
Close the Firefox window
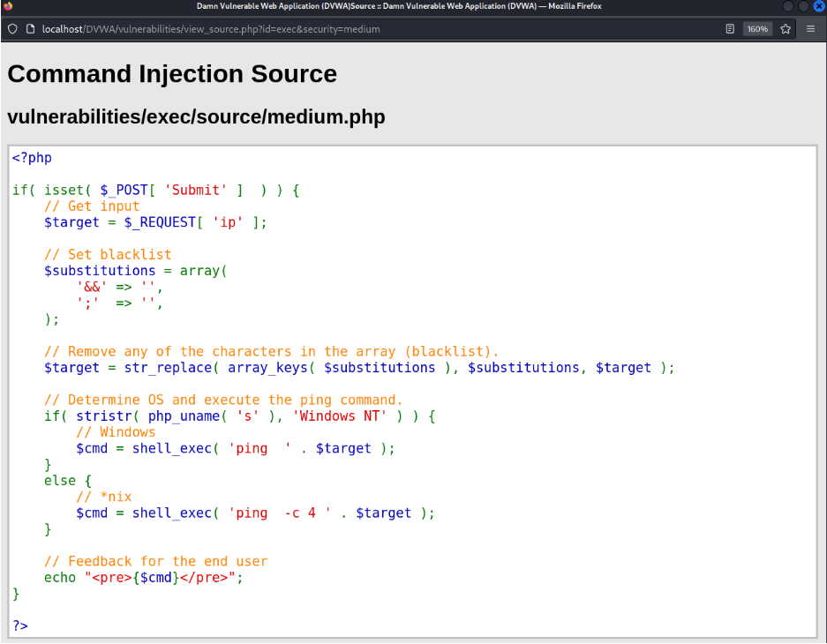(x=818, y=6)
